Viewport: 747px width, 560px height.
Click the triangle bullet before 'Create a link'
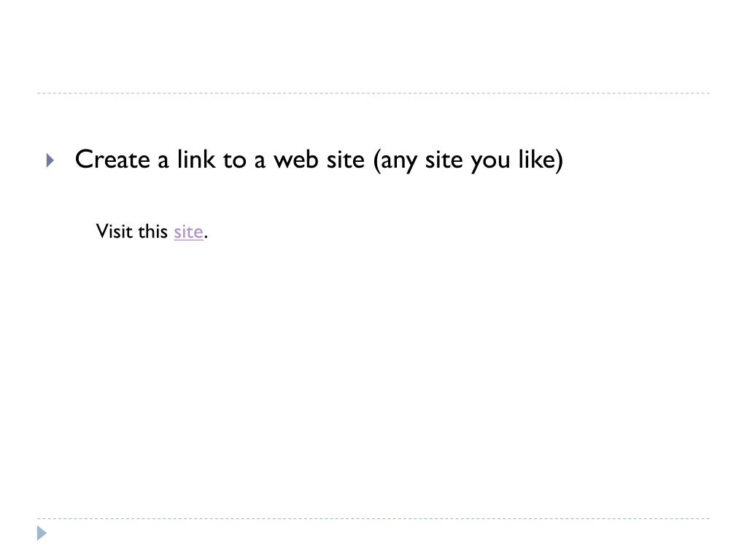tap(50, 160)
